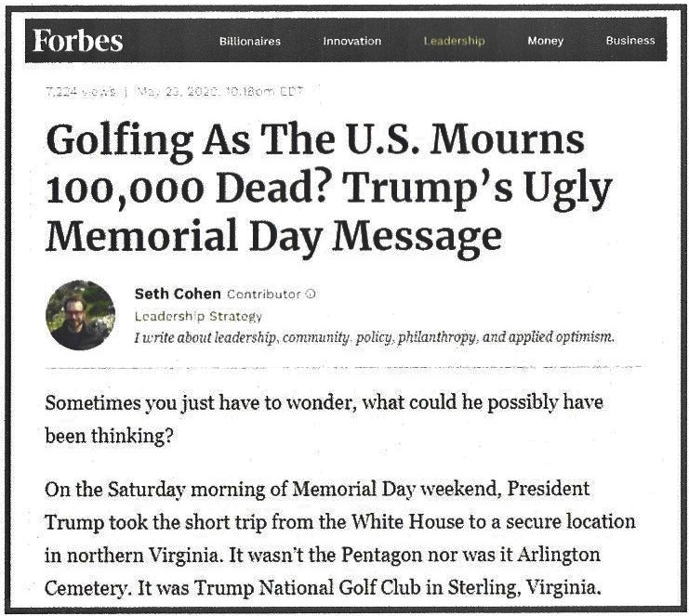This screenshot has height=616, width=689.
Task: Open the Money navigation item
Action: click(545, 41)
